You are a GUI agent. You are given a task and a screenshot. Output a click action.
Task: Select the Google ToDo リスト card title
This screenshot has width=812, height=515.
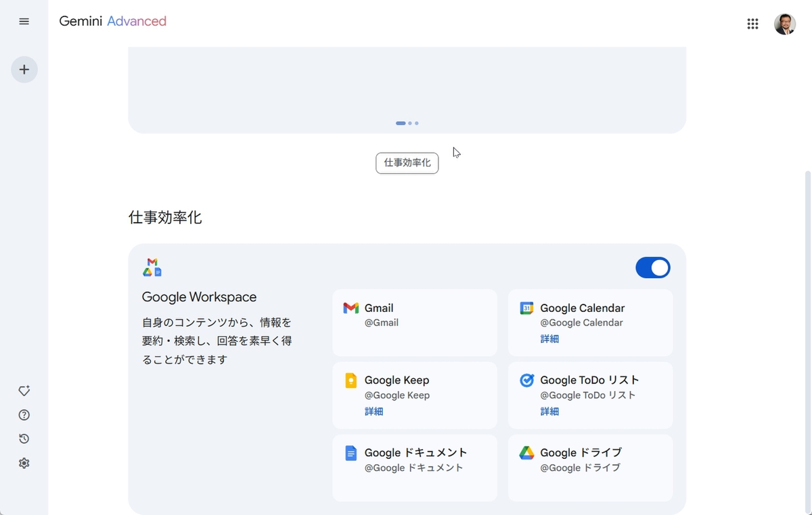click(589, 380)
